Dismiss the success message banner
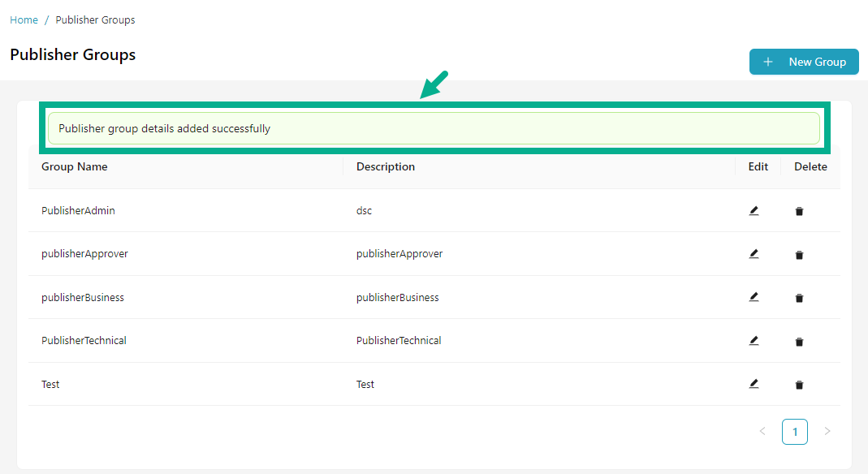868x474 pixels. (x=434, y=127)
